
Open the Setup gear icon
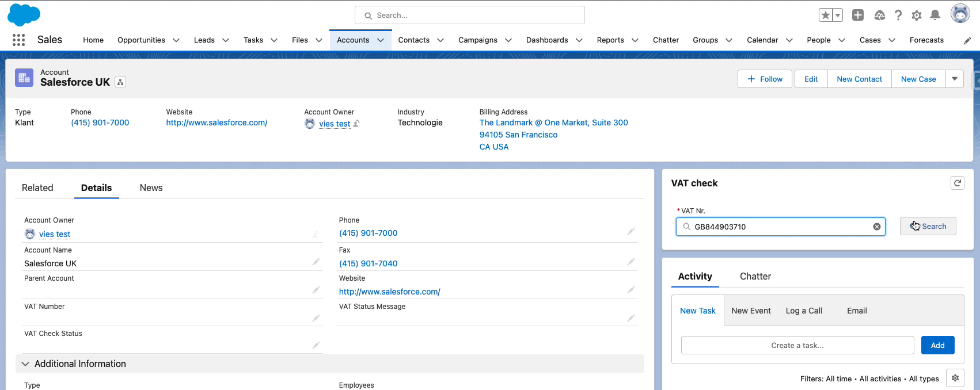917,16
